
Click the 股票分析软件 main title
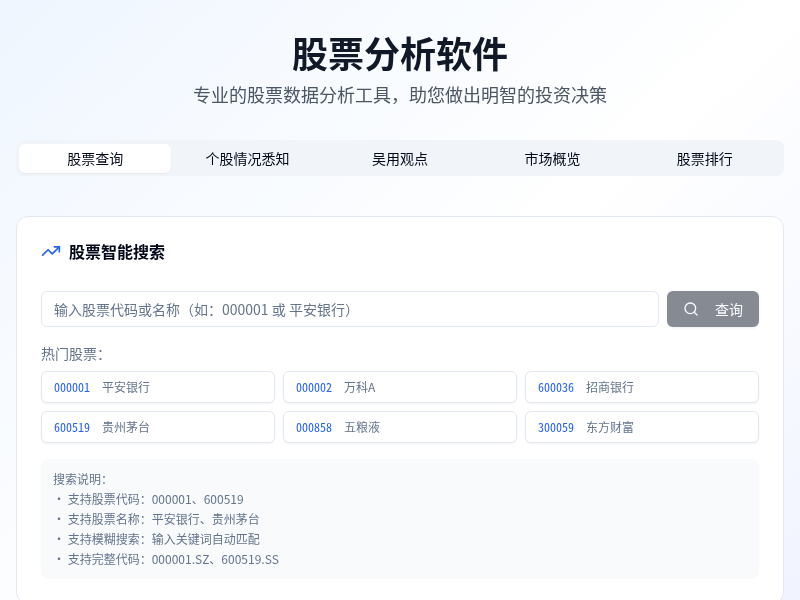coord(400,55)
